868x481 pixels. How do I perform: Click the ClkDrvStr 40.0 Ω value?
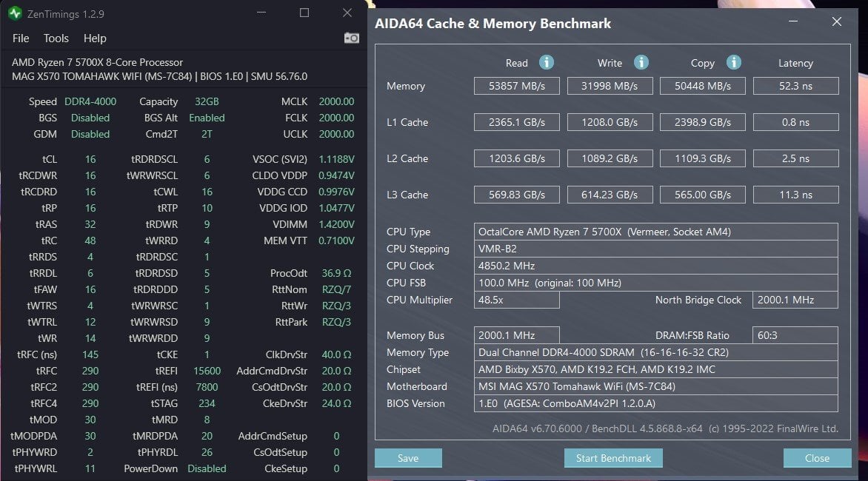pyautogui.click(x=336, y=354)
